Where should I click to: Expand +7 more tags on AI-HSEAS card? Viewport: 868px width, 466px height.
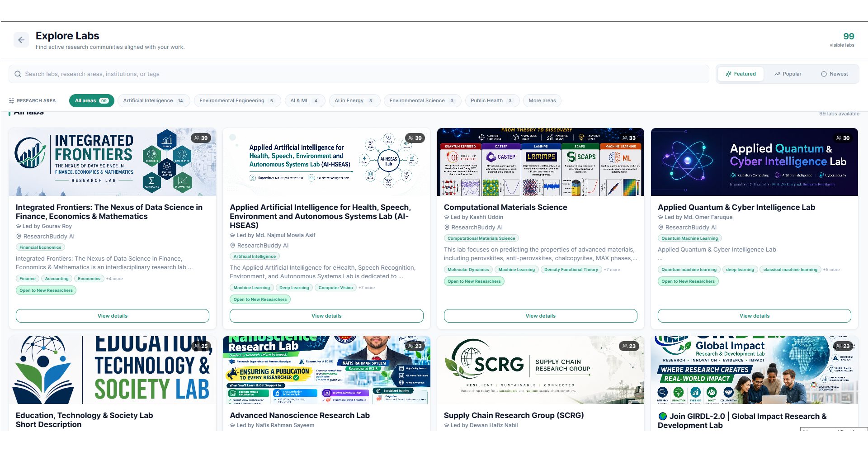pyautogui.click(x=367, y=288)
